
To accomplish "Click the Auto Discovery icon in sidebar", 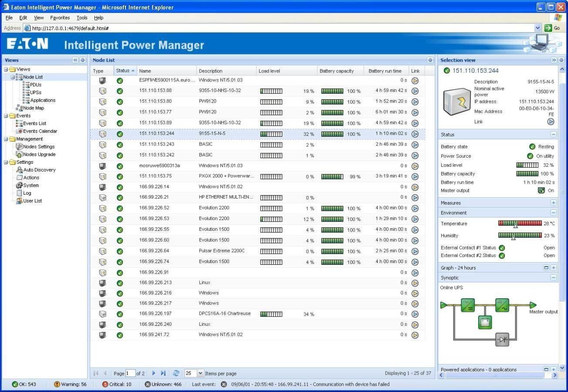I will [x=20, y=170].
